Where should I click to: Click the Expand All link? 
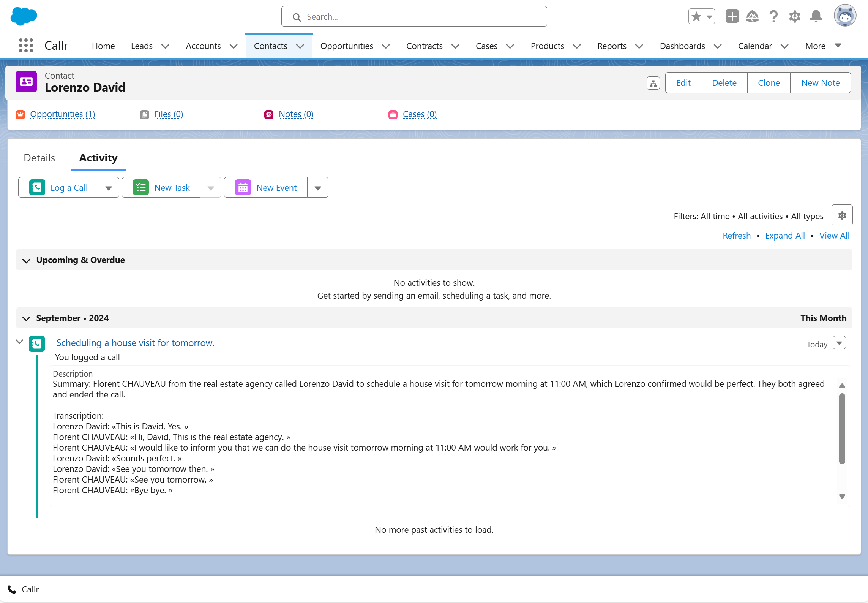pyautogui.click(x=785, y=236)
